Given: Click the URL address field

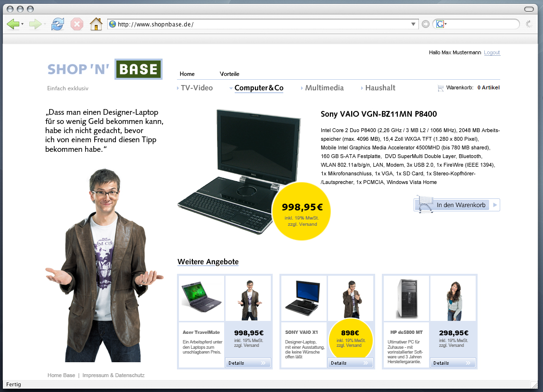Looking at the screenshot, I should click(263, 24).
